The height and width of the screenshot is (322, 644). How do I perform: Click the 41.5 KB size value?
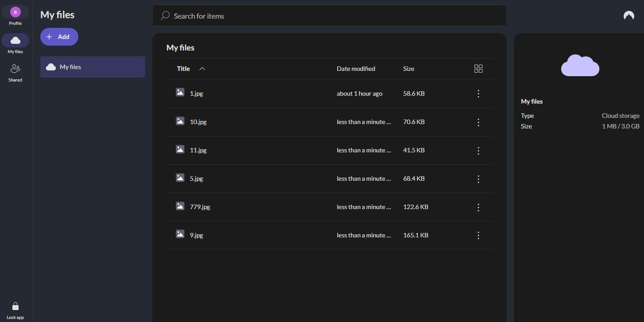[x=414, y=150]
